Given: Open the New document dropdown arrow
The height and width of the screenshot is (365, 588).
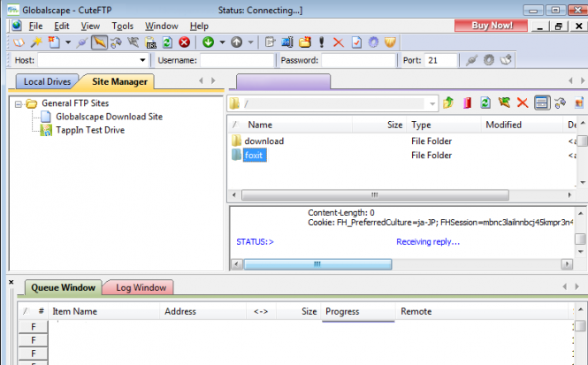Looking at the screenshot, I should click(x=68, y=42).
